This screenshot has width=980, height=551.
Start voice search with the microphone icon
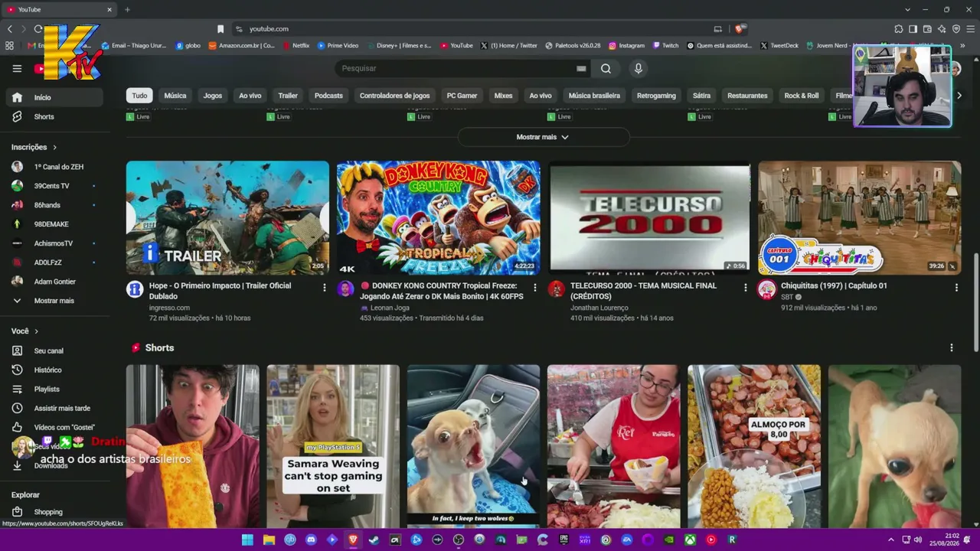tap(639, 68)
